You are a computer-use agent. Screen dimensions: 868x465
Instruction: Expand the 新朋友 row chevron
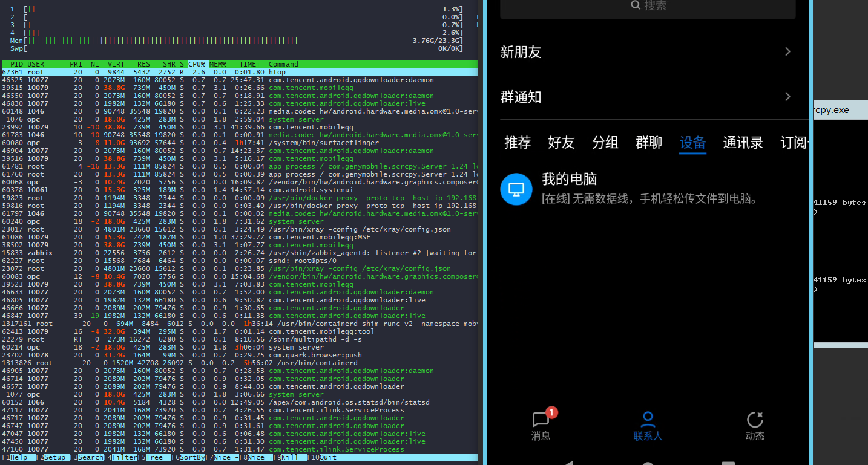pos(787,52)
